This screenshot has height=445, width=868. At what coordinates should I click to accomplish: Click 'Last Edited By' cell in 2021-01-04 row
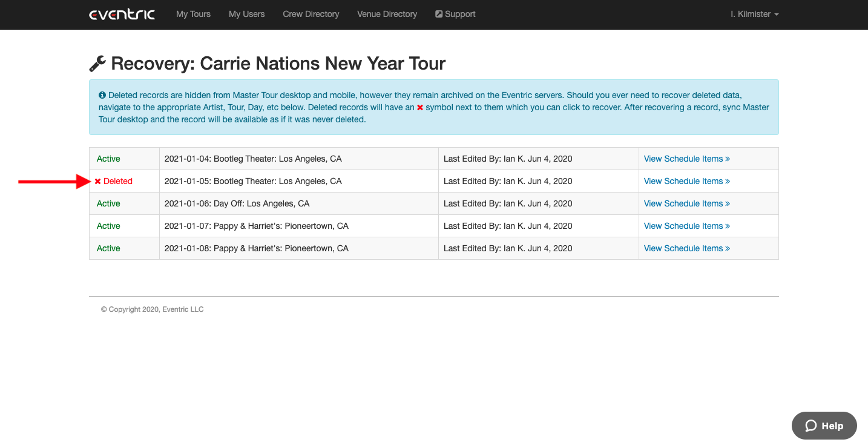(x=539, y=159)
